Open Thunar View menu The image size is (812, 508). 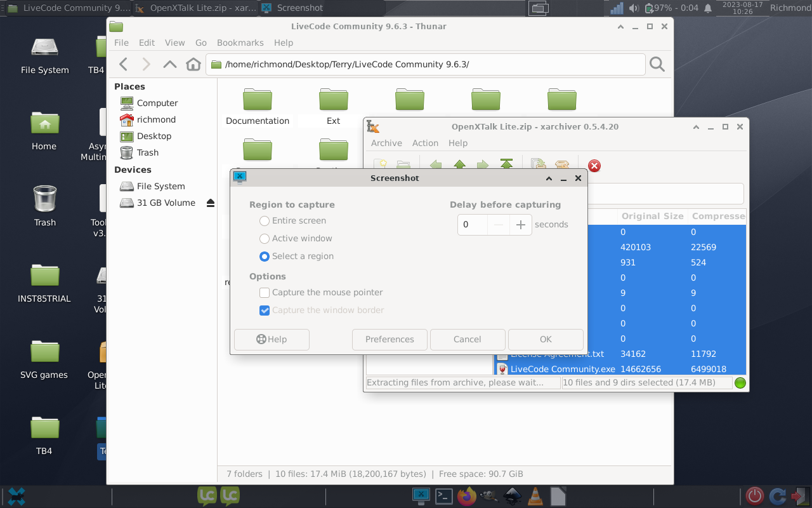pyautogui.click(x=174, y=43)
